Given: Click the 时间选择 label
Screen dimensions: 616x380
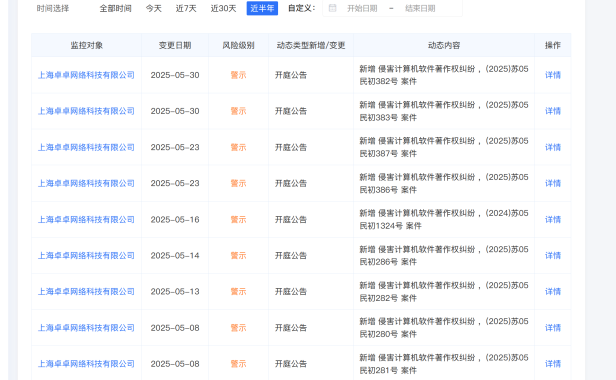Looking at the screenshot, I should point(53,8).
